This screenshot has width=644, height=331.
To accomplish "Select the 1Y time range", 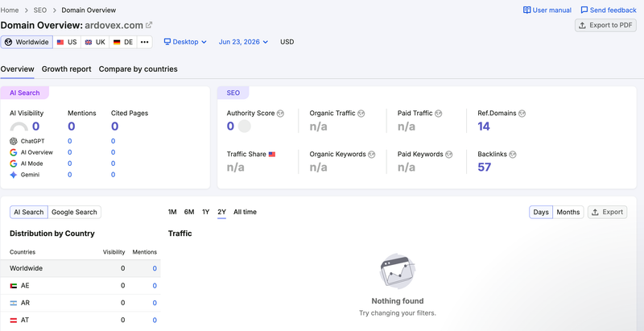I will click(x=206, y=212).
